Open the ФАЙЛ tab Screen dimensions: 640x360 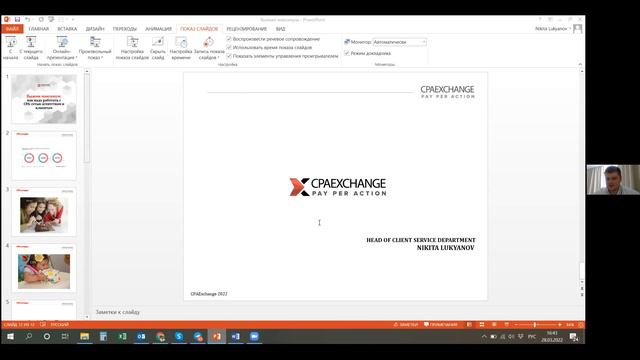click(x=12, y=29)
